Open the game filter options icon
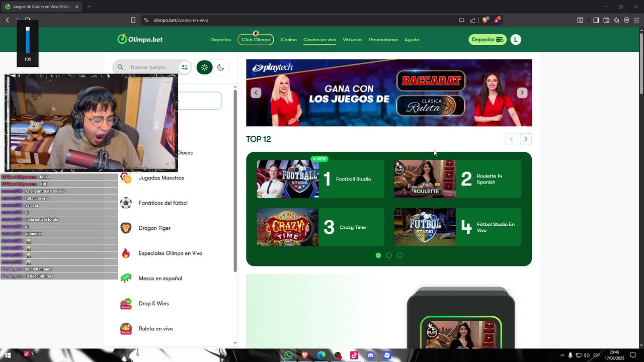The height and width of the screenshot is (362, 644). click(185, 67)
